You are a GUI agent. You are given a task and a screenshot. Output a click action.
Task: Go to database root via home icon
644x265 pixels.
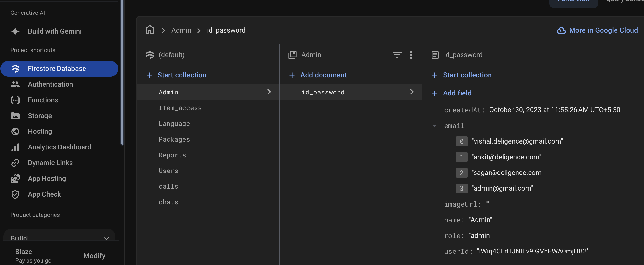tap(150, 30)
